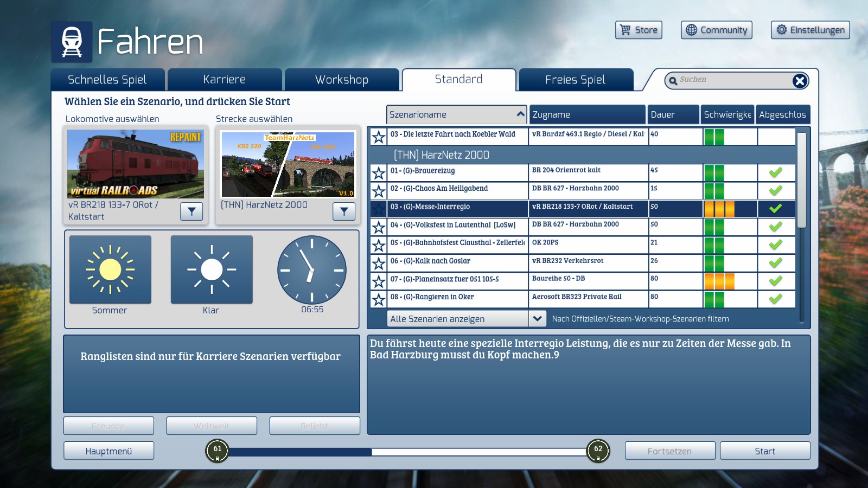Clear the search field with X icon
This screenshot has height=488, width=868.
(x=800, y=81)
